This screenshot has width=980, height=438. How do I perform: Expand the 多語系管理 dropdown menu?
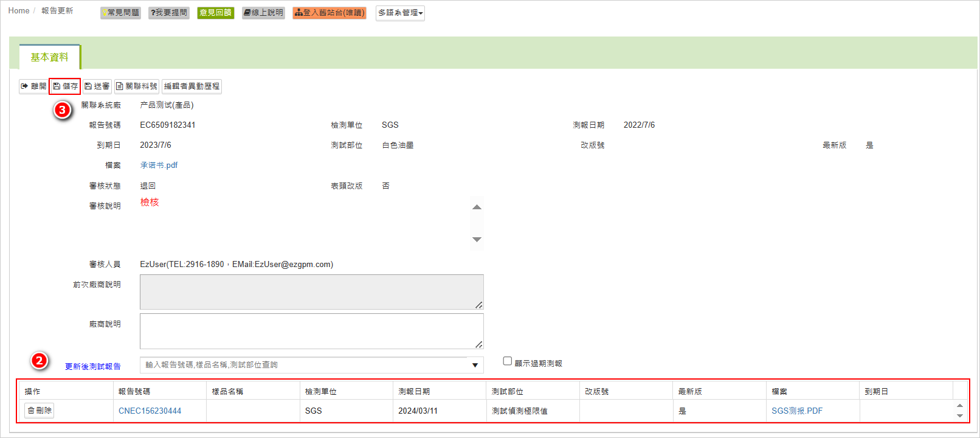(x=400, y=13)
